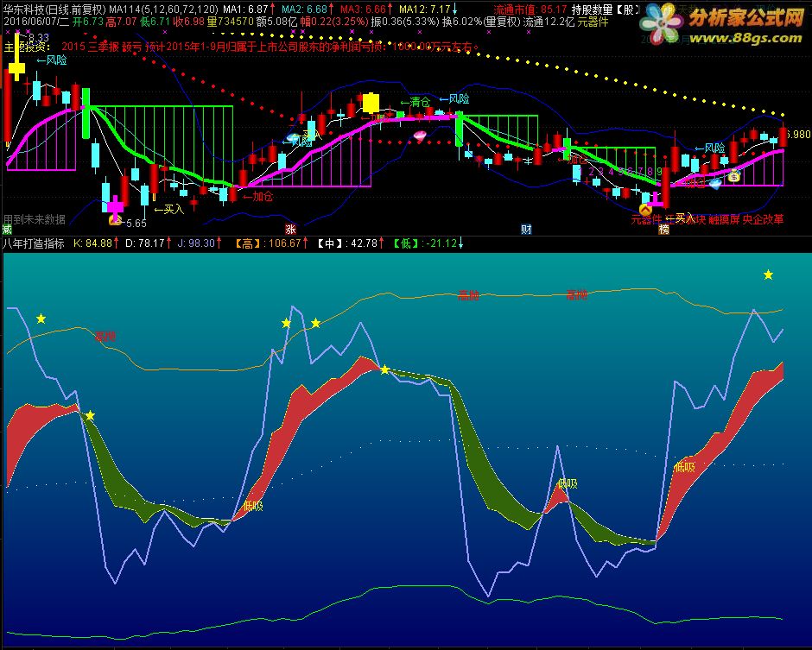Viewport: 812px width, 650px height.
Task: Click the ←清仓 signal label
Action: 416,102
